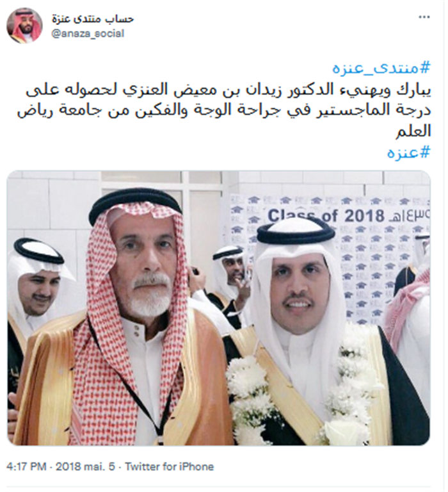This screenshot has height=492, width=448.
Task: Select the tweet text line mentioning الدكتور زيدان
Action: pyautogui.click(x=228, y=90)
